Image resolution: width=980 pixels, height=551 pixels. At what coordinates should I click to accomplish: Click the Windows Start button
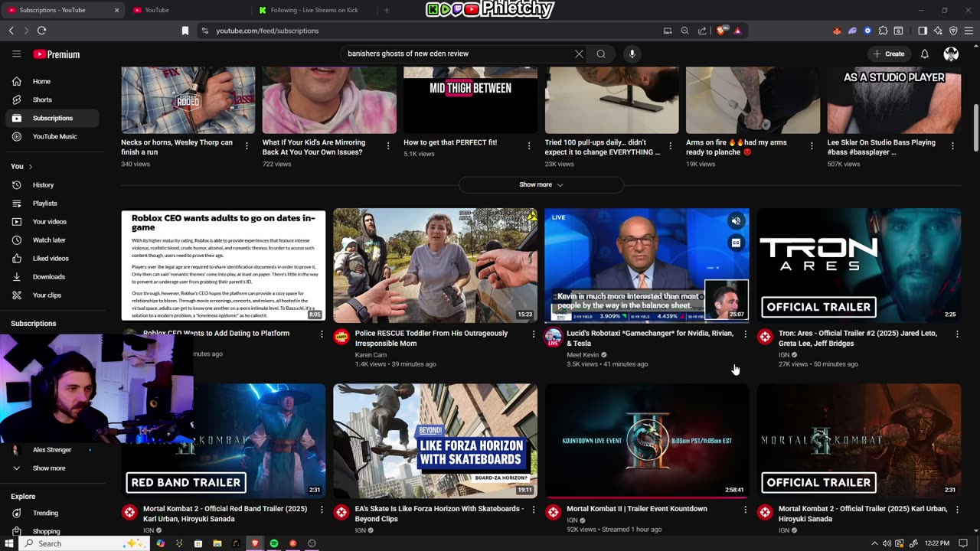tap(9, 543)
